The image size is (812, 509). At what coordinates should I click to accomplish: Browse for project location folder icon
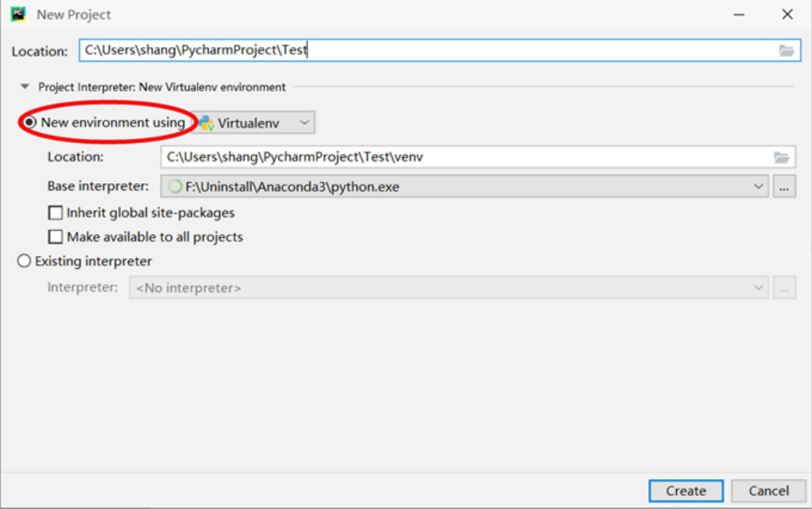(x=786, y=51)
